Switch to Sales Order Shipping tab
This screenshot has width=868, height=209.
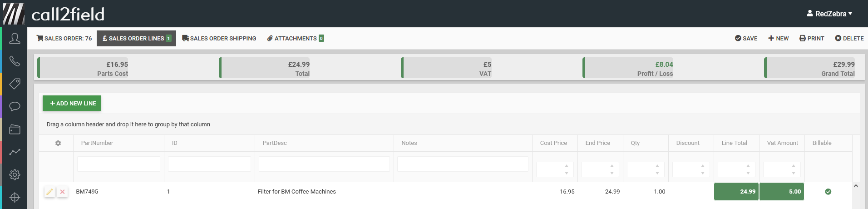219,39
